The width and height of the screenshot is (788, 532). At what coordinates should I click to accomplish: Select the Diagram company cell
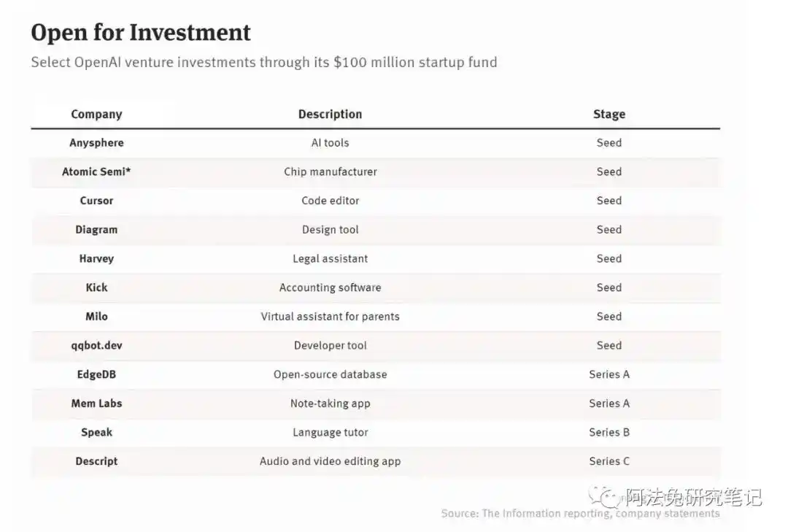tap(96, 229)
